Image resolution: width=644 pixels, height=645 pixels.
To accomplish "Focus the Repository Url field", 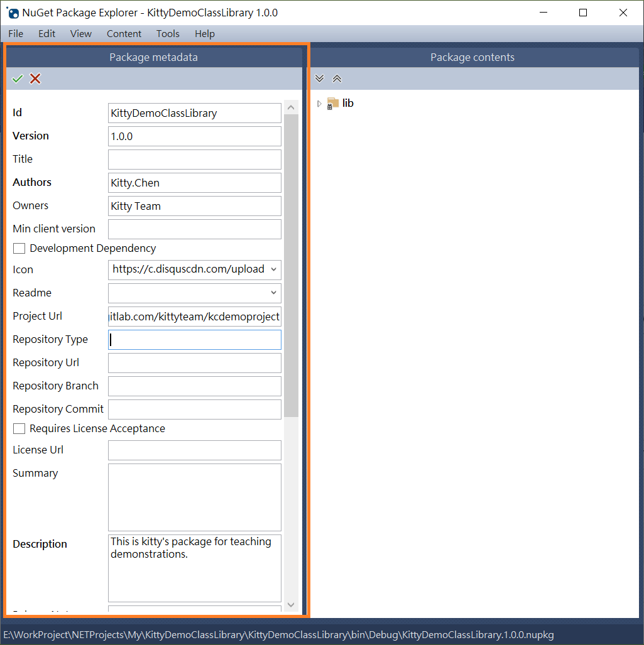I will pyautogui.click(x=195, y=363).
